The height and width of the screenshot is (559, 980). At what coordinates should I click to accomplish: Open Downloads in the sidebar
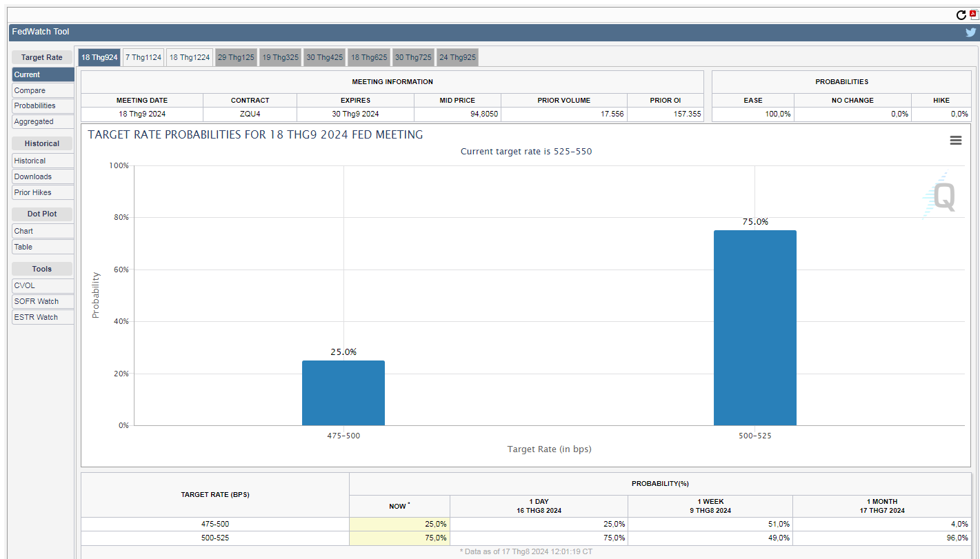tap(43, 176)
